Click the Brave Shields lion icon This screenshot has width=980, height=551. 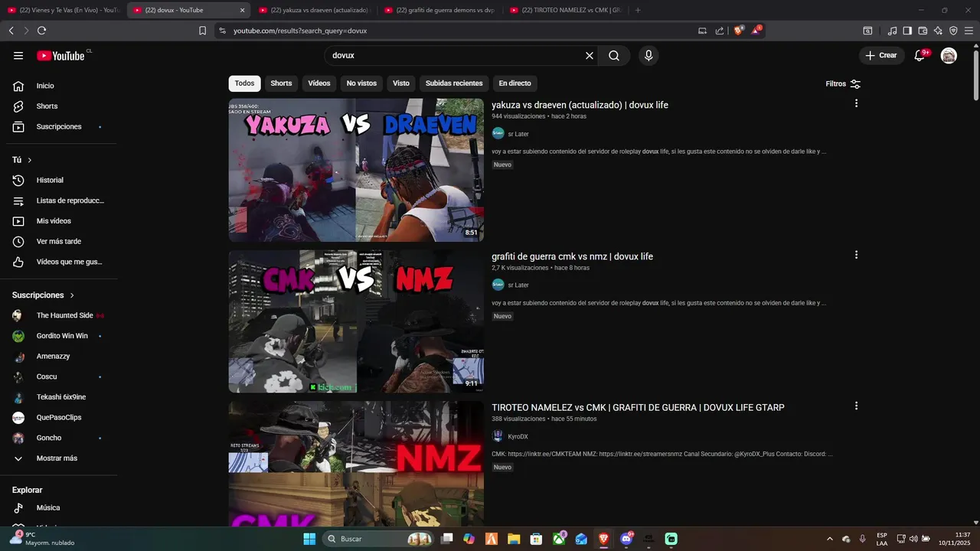coord(738,31)
